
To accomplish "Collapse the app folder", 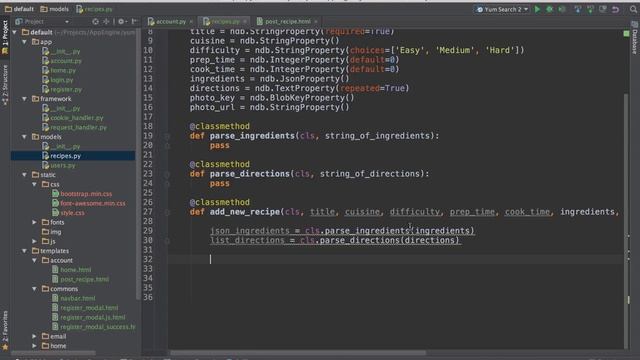I will 24,42.
